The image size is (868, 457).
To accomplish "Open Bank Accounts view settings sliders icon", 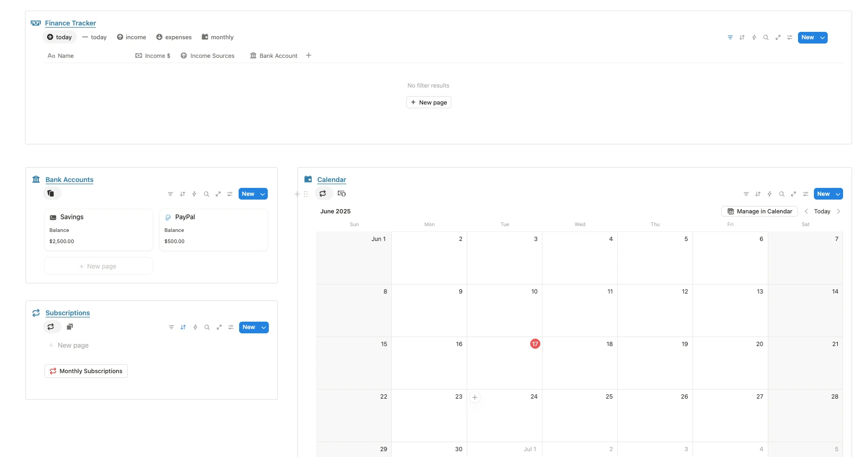I will click(230, 194).
